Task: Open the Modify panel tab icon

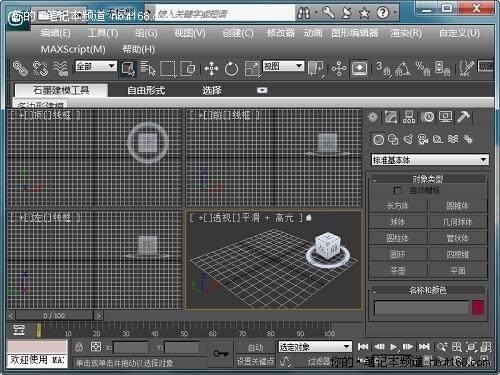Action: 391,117
